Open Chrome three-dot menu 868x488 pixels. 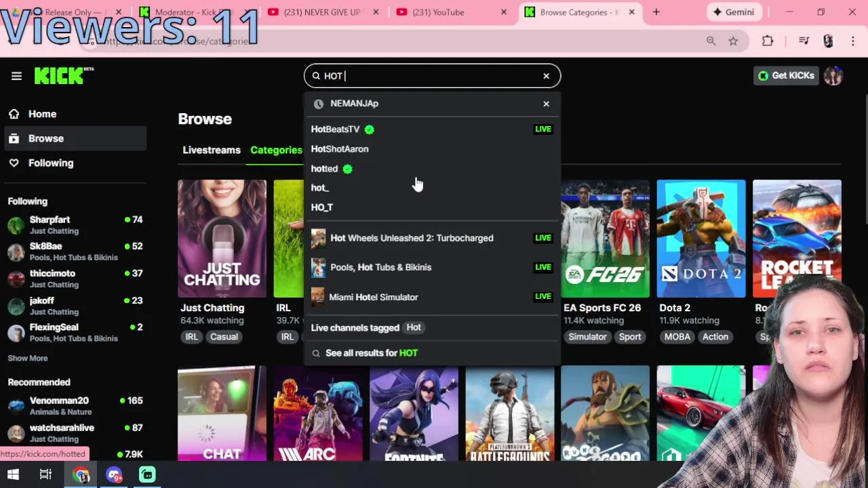pos(853,41)
